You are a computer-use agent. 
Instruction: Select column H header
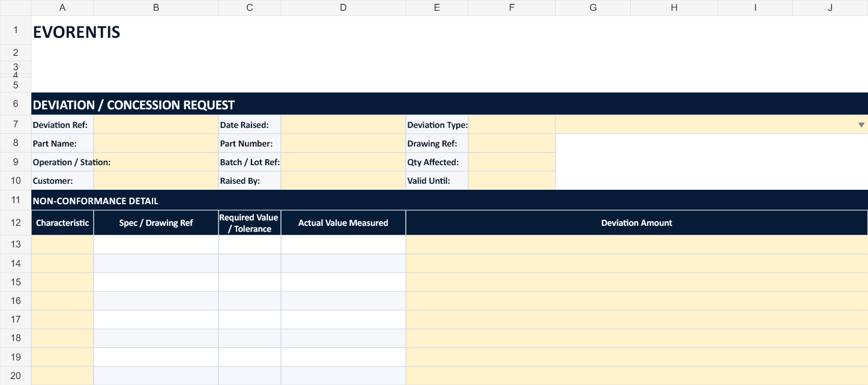click(674, 8)
